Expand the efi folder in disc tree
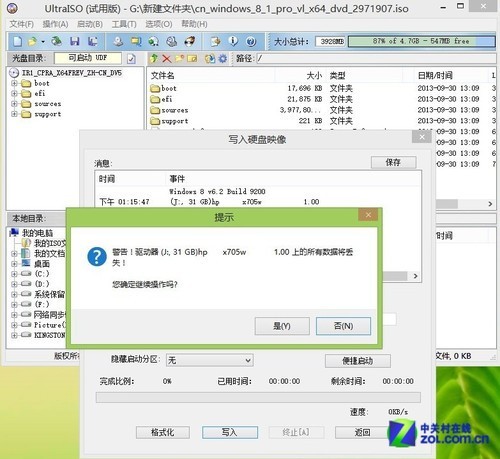Image resolution: width=500 pixels, height=459 pixels. pos(14,94)
